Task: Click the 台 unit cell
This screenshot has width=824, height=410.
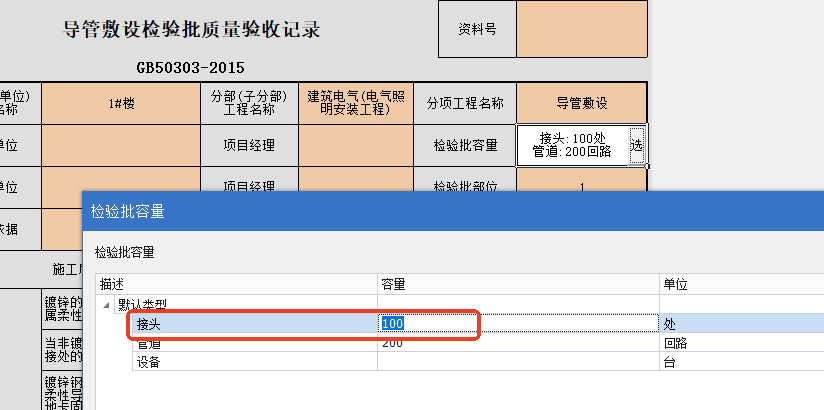Action: [x=742, y=362]
